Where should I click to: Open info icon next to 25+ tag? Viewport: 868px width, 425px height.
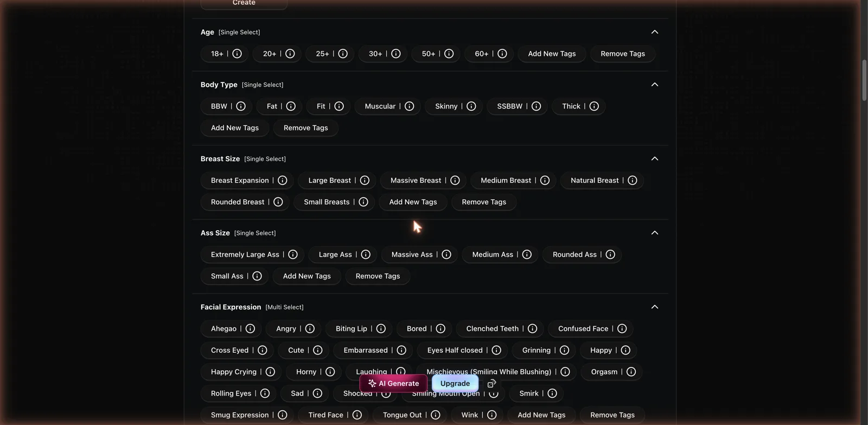[x=343, y=54]
